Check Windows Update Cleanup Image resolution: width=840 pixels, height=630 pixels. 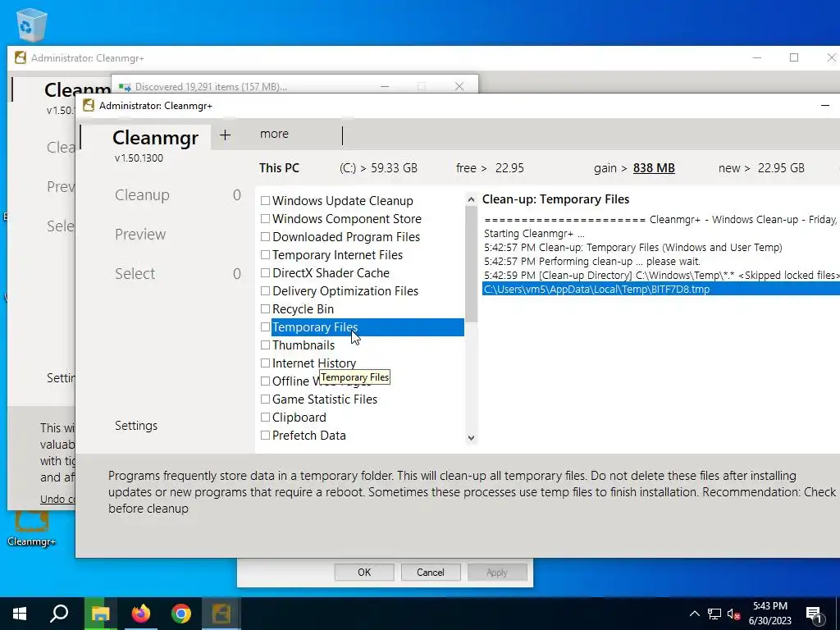[265, 201]
